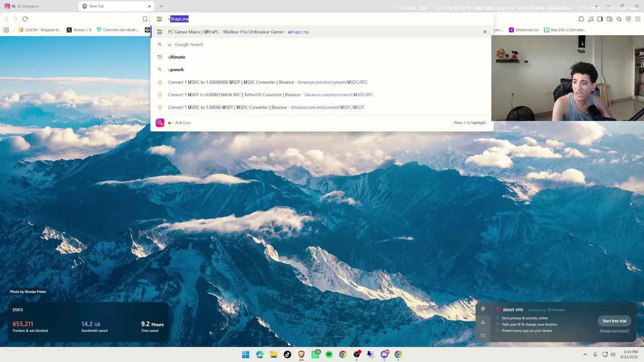Close the New Tab tab
The image size is (644, 362).
(x=149, y=6)
